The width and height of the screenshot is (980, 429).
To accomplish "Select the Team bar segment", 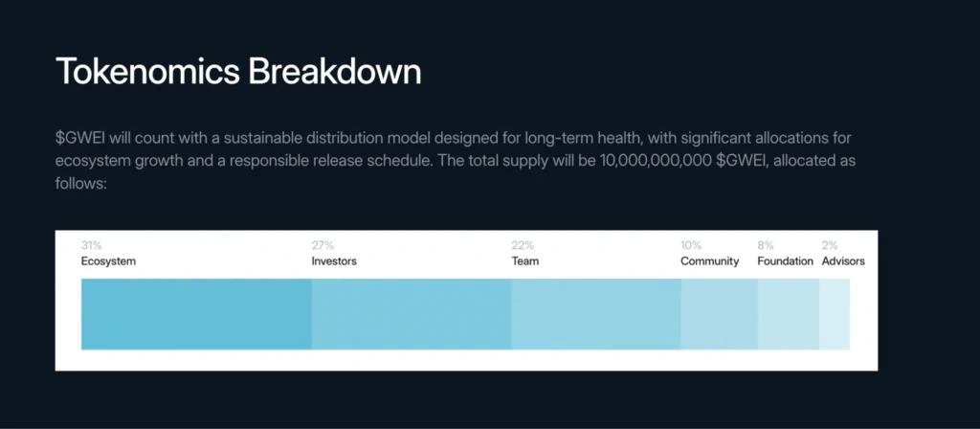I will pos(596,314).
